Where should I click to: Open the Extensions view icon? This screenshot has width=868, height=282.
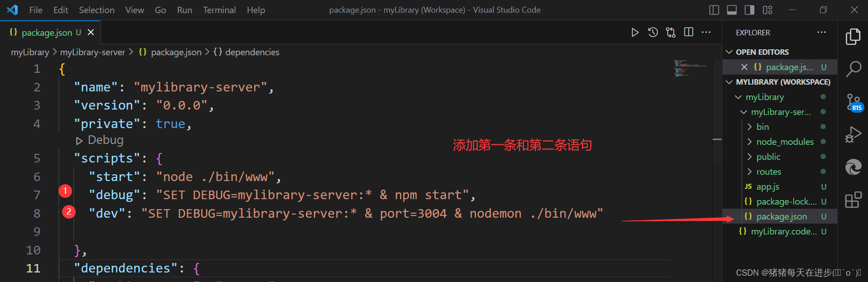click(853, 200)
